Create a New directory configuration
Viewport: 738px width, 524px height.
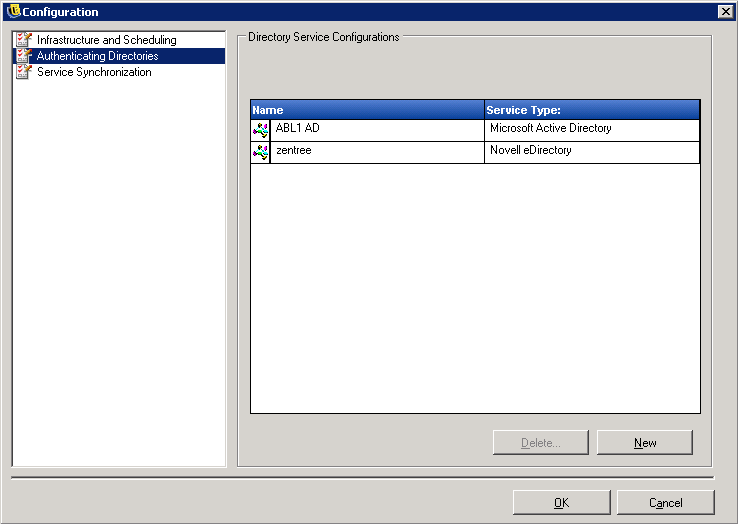(x=645, y=443)
